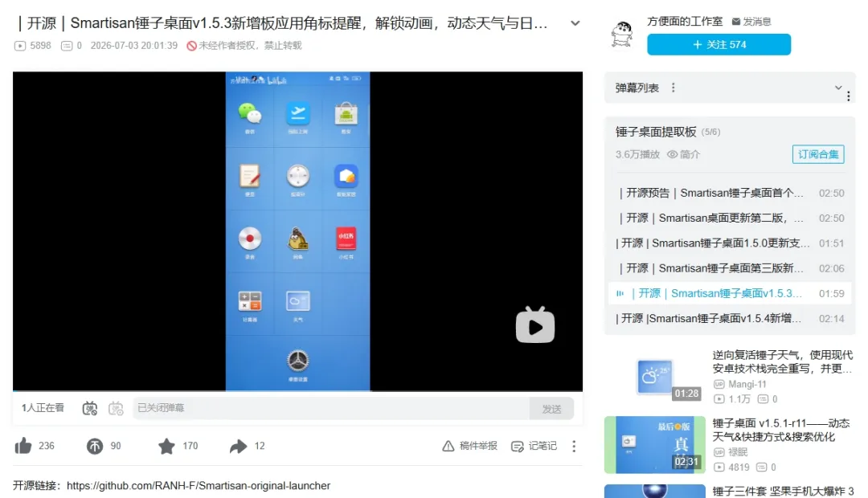Toggle the danmaku display switch icon
This screenshot has width=868, height=498.
coord(90,408)
